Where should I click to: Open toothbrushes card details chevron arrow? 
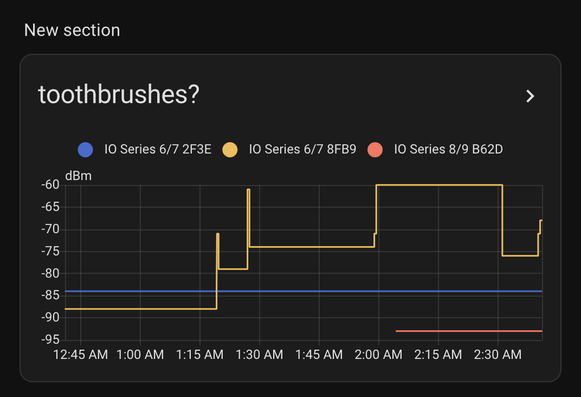click(530, 96)
